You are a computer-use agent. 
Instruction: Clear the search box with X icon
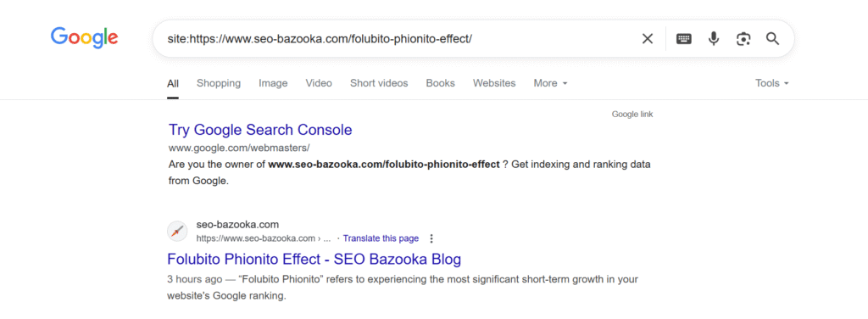tap(647, 39)
